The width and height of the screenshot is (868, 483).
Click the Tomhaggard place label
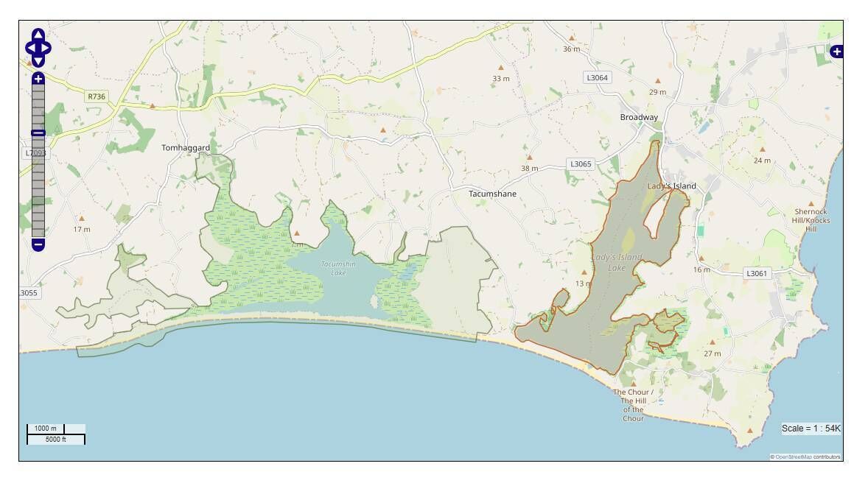tap(186, 148)
